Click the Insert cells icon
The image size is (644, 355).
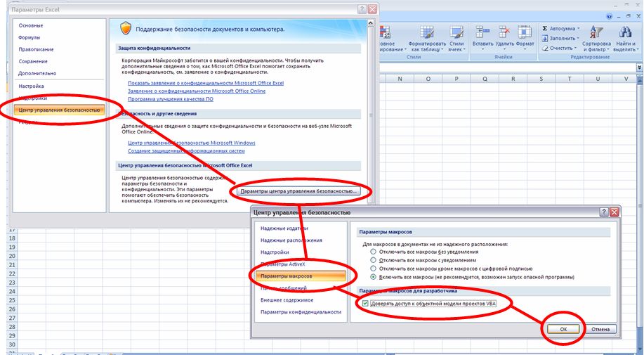482,32
